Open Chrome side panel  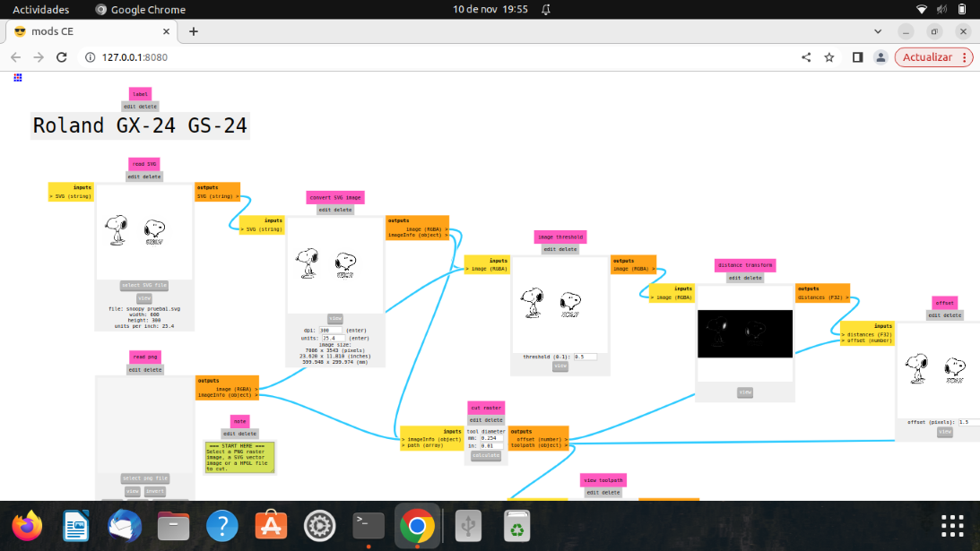[857, 56]
